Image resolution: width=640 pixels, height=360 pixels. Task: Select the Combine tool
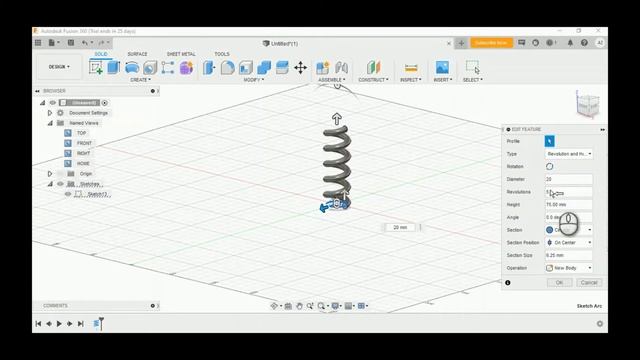tap(264, 67)
